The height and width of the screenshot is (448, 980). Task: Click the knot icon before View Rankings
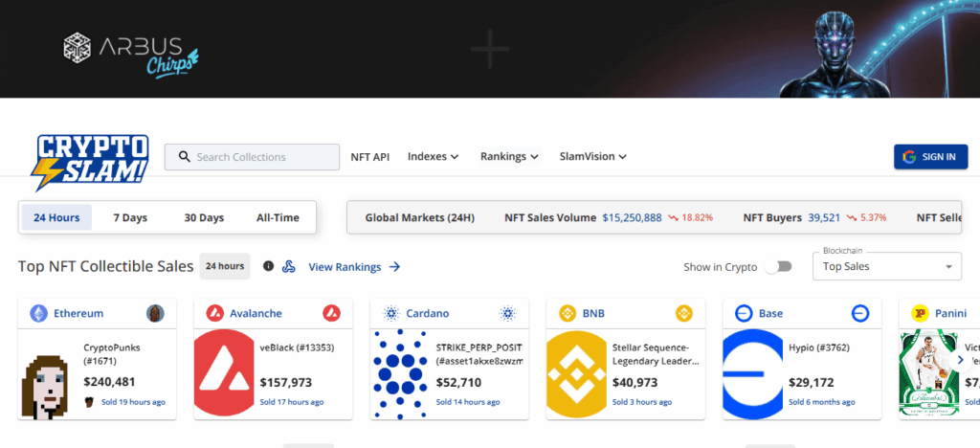[x=288, y=267]
